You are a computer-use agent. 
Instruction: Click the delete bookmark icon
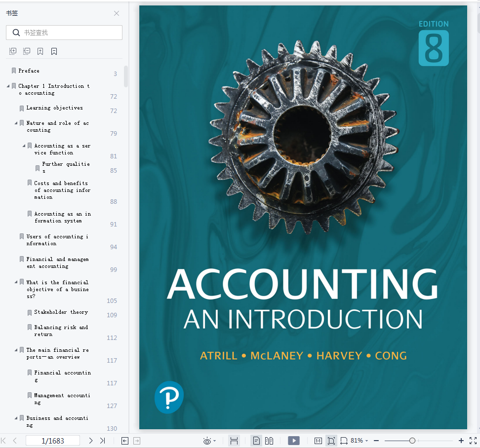tap(54, 51)
